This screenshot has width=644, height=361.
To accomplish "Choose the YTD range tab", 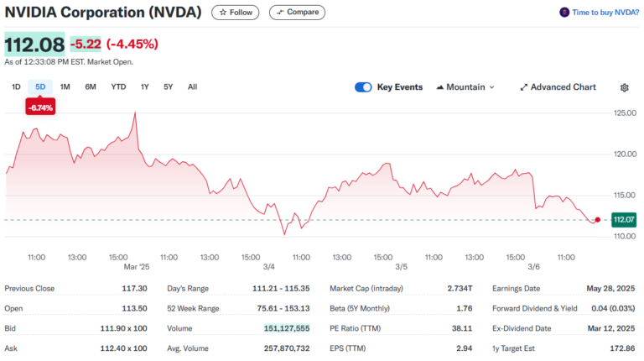I will click(x=118, y=86).
